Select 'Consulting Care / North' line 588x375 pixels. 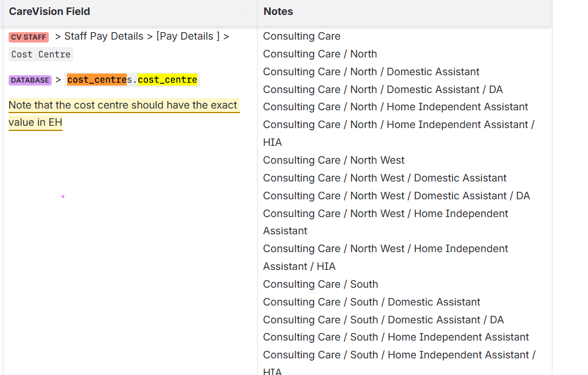tap(320, 54)
